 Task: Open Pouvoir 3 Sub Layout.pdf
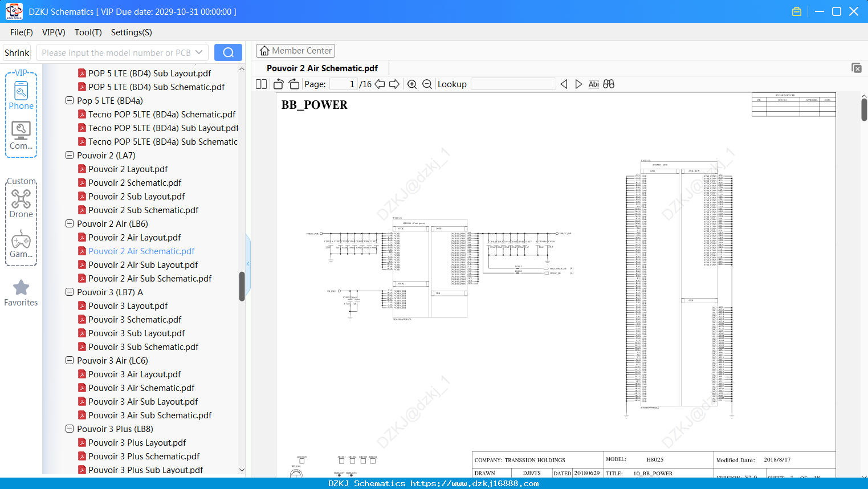coord(136,333)
